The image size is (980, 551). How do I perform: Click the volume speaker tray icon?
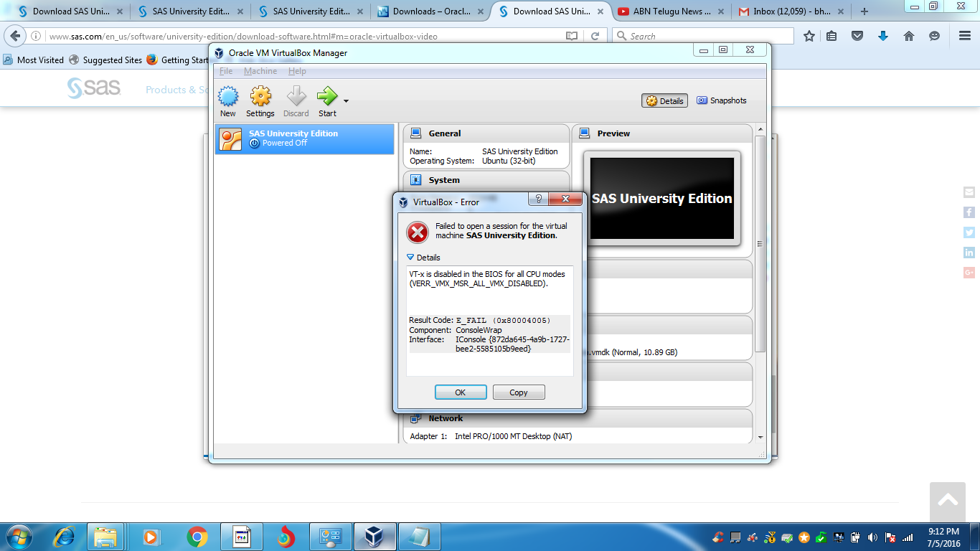(x=873, y=537)
